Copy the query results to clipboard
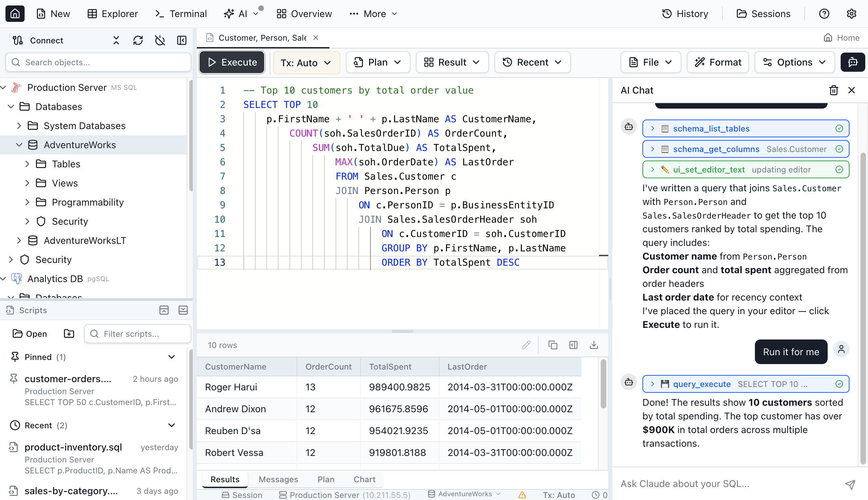Viewport: 868px width, 500px height. pyautogui.click(x=553, y=345)
